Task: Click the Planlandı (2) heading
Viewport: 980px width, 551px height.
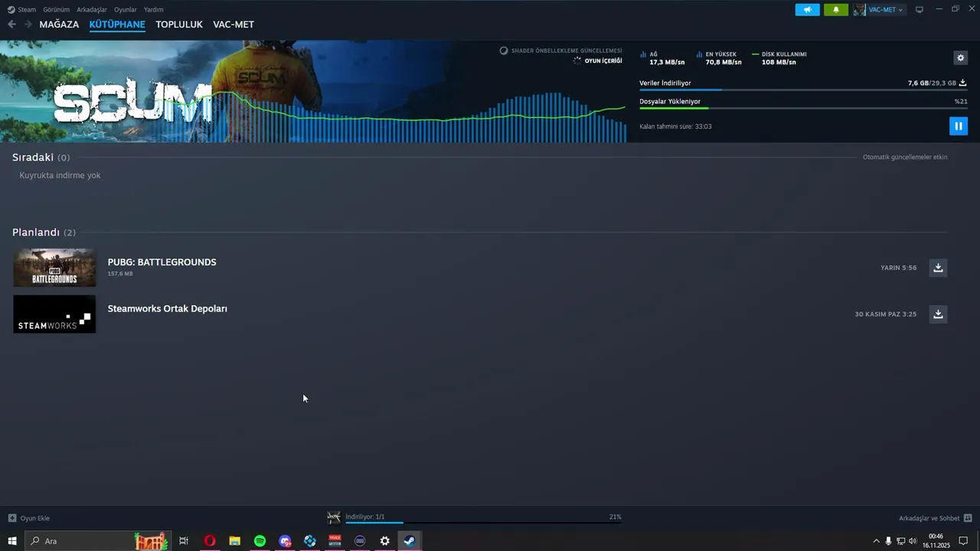Action: [x=44, y=232]
